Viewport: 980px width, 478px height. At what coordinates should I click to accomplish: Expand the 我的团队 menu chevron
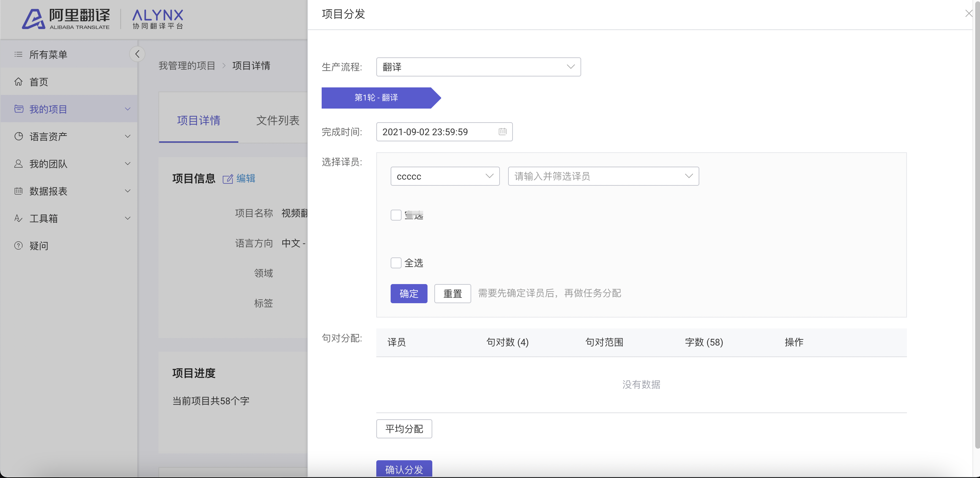click(128, 164)
